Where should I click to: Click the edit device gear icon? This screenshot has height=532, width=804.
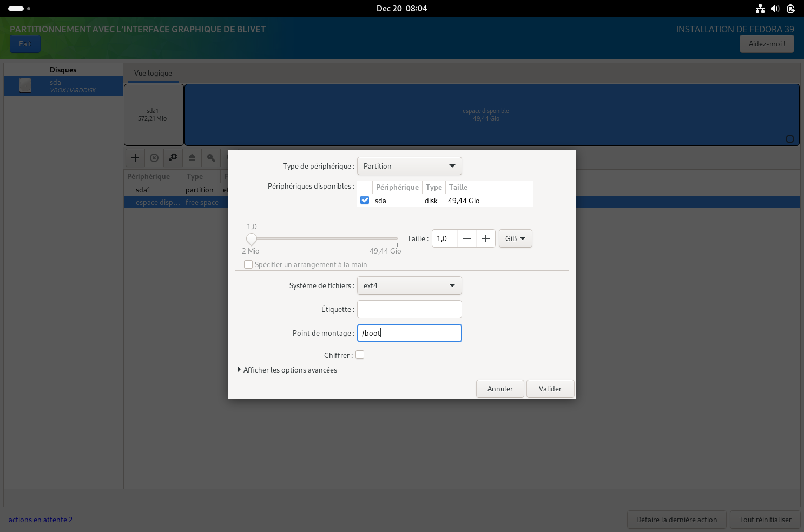coord(173,158)
